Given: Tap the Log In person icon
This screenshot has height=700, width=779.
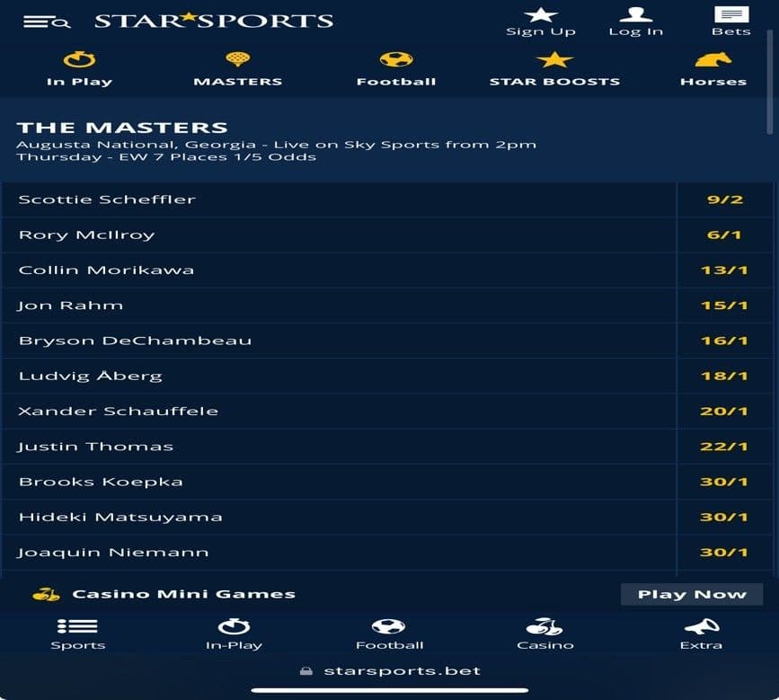Looking at the screenshot, I should point(636,15).
